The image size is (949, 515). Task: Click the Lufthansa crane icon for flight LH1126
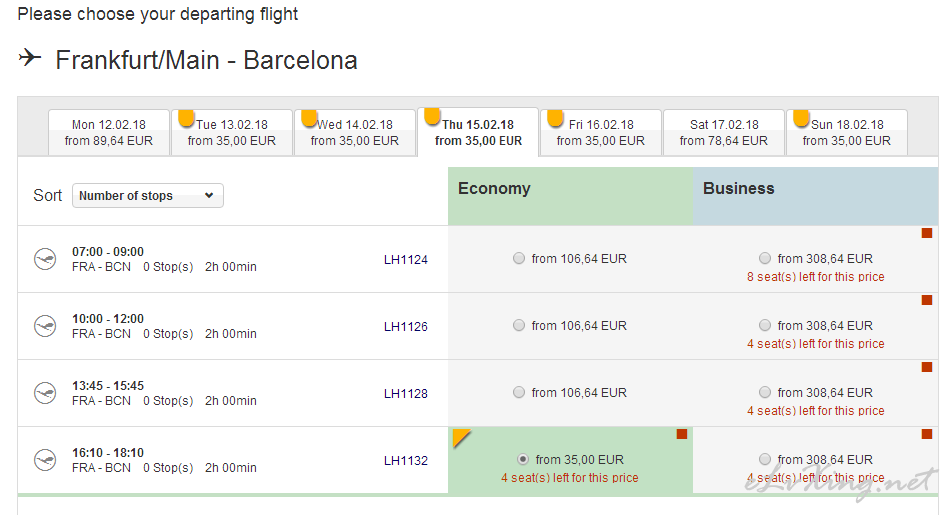click(x=45, y=326)
